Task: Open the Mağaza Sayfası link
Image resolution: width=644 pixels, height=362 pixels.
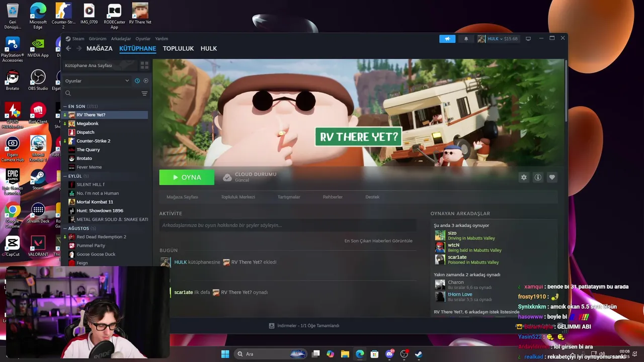Action: (x=182, y=197)
